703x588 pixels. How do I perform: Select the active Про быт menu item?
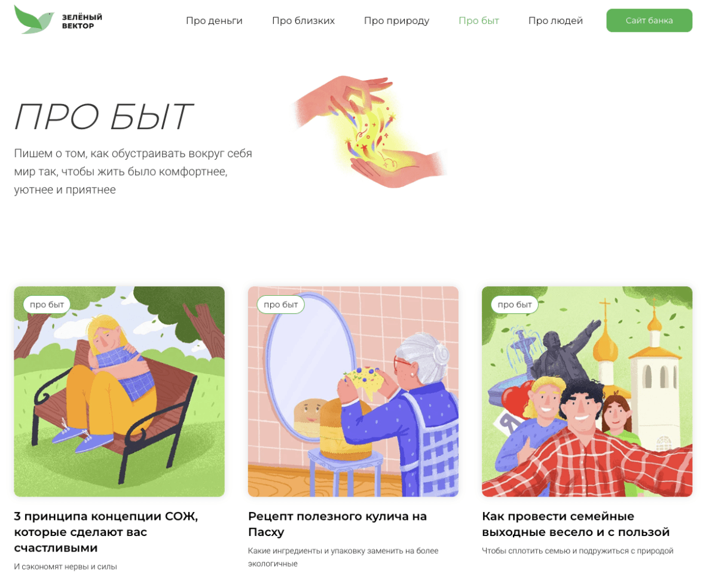(x=479, y=20)
